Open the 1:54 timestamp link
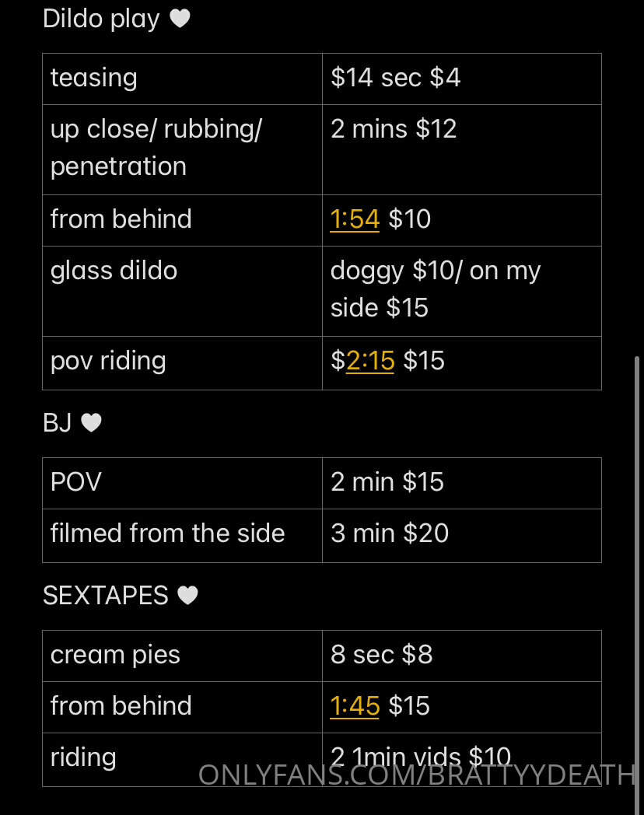The image size is (644, 815). point(355,219)
